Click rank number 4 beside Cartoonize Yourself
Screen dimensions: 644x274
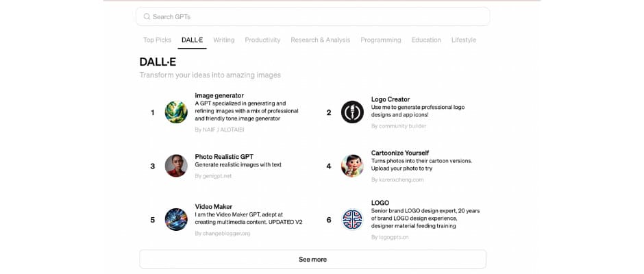(x=329, y=166)
